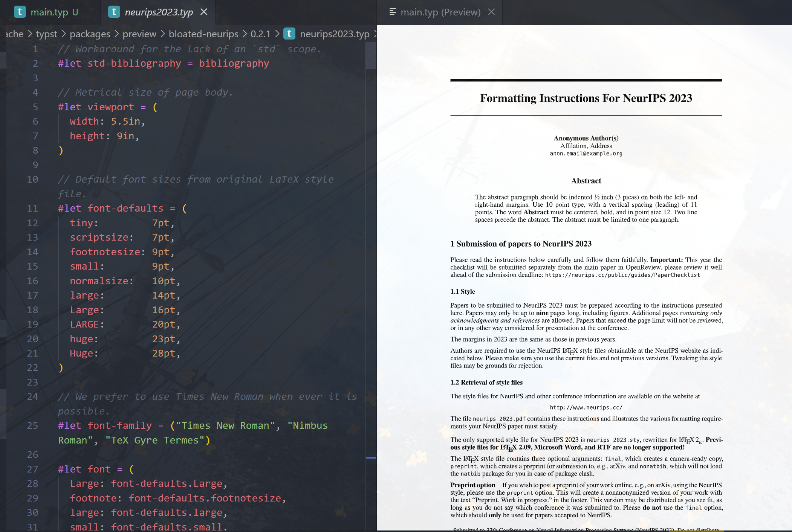Click the minimap scrollbar slider in editor
Screen dimensions: 792x532
click(x=371, y=56)
